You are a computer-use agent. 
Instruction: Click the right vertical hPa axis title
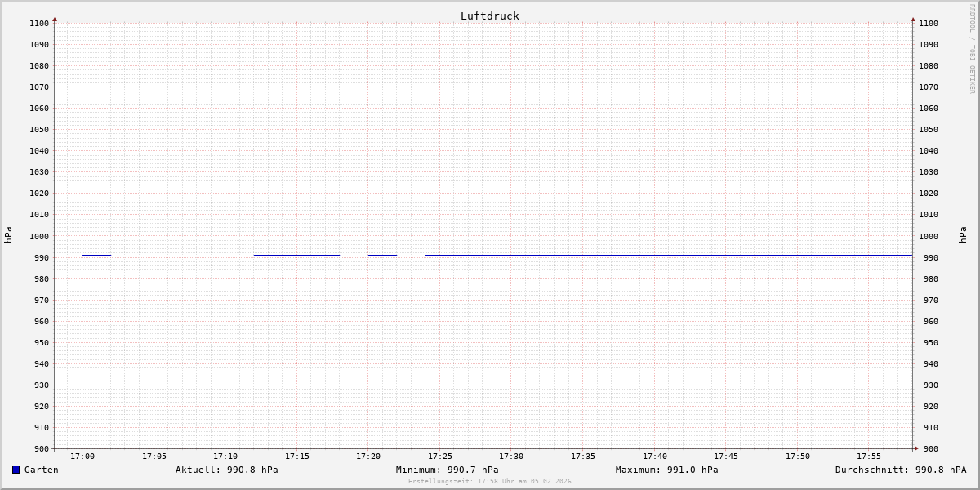coord(964,234)
